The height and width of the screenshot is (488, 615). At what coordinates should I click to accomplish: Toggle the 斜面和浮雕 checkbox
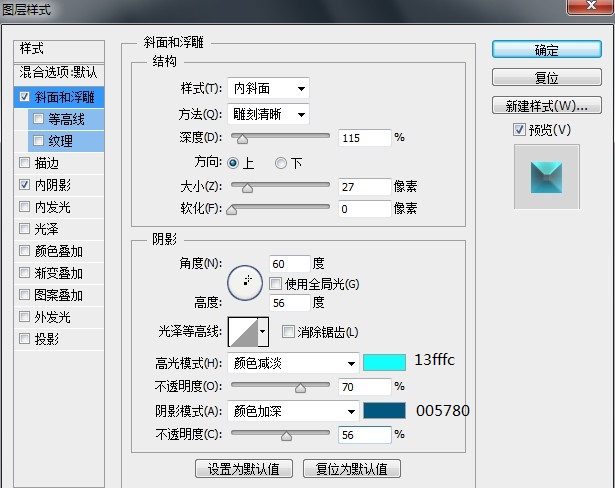[x=24, y=97]
